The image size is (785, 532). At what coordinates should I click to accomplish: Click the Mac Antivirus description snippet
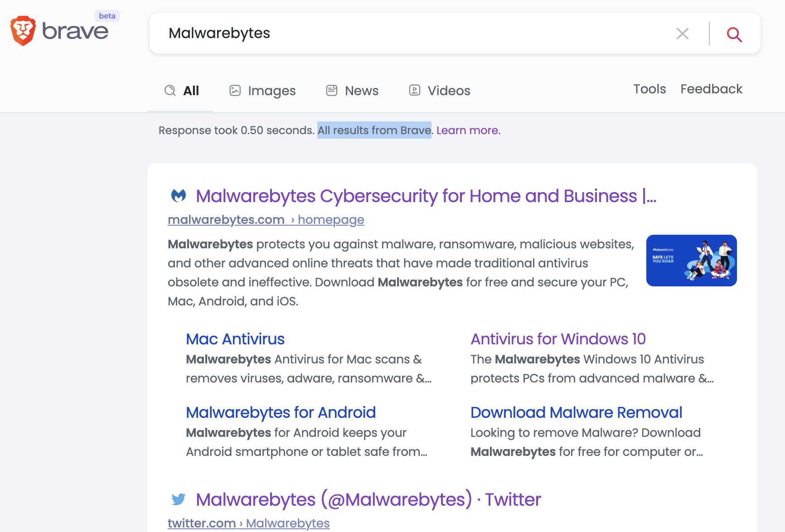pos(309,369)
